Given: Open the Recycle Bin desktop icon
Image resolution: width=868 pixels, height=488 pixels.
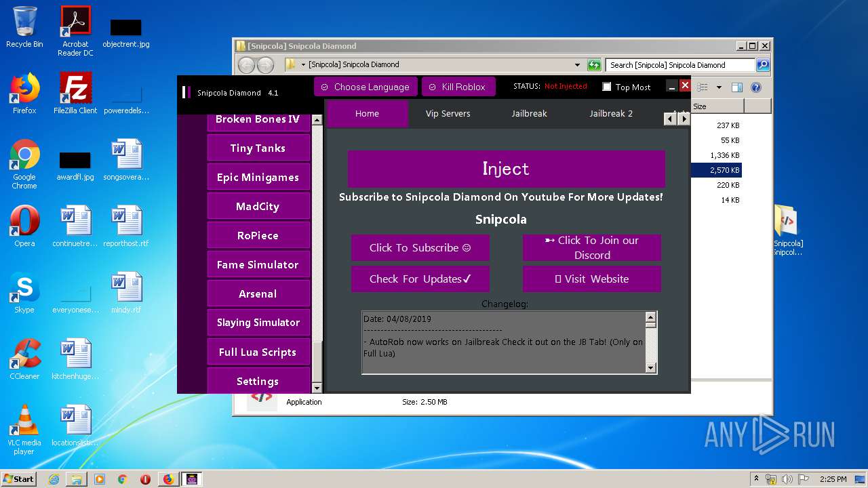Looking at the screenshot, I should pos(24,27).
